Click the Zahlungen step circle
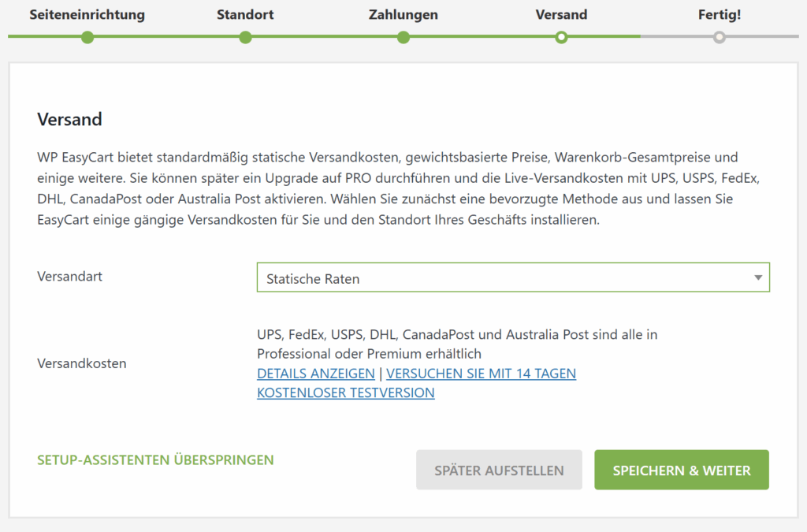Image resolution: width=807 pixels, height=532 pixels. point(403,37)
